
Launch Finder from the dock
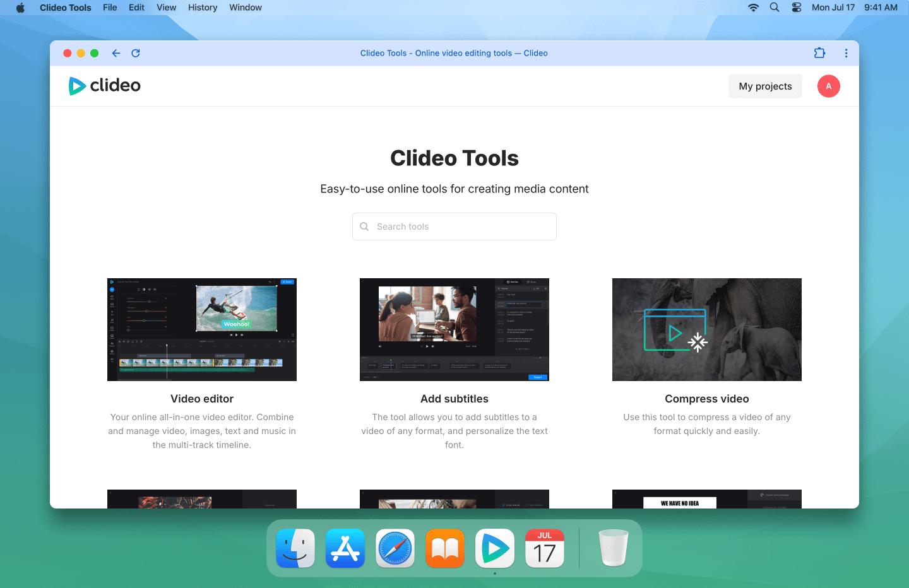(295, 548)
